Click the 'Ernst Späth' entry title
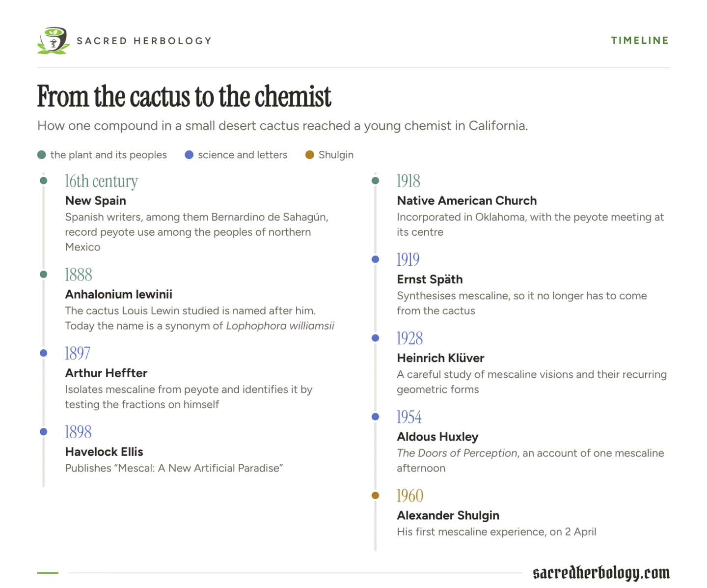The width and height of the screenshot is (707, 588). pos(430,279)
